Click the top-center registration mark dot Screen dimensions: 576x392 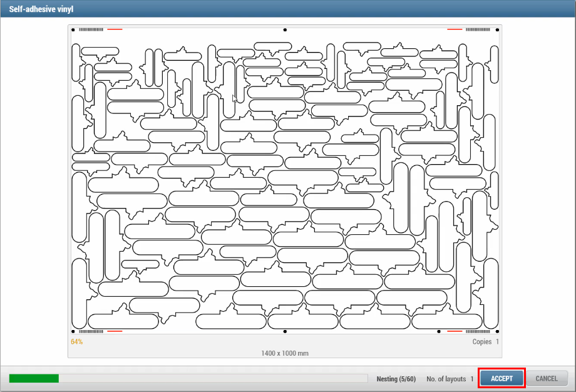tap(285, 29)
